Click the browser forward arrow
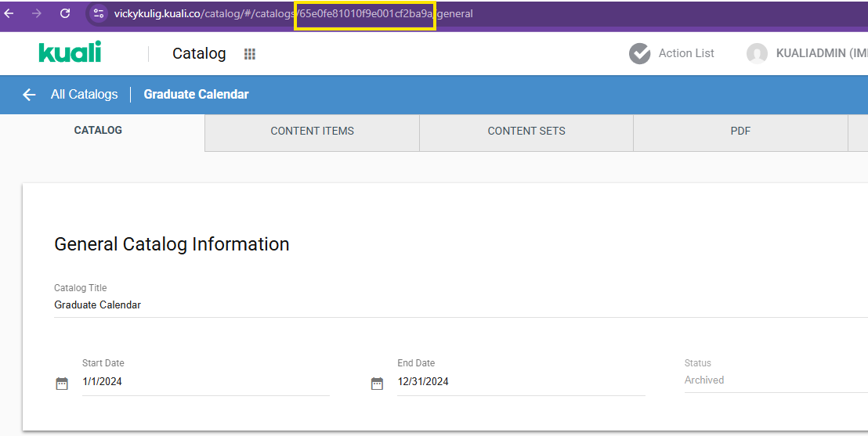This screenshot has width=868, height=436. tap(37, 13)
